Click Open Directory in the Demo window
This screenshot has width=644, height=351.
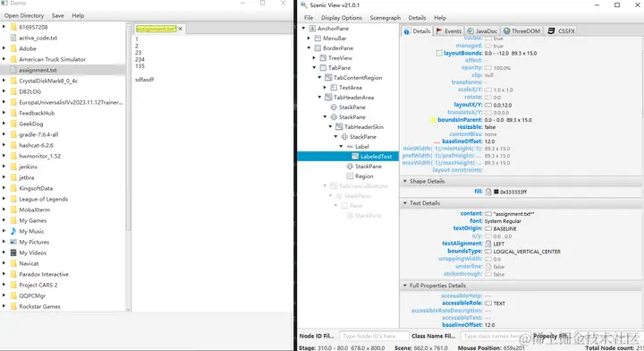[x=24, y=15]
